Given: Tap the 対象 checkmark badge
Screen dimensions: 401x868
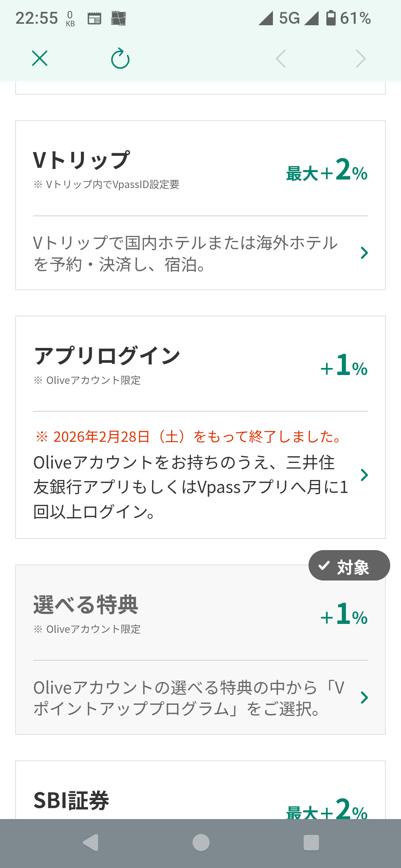Looking at the screenshot, I should click(x=349, y=566).
